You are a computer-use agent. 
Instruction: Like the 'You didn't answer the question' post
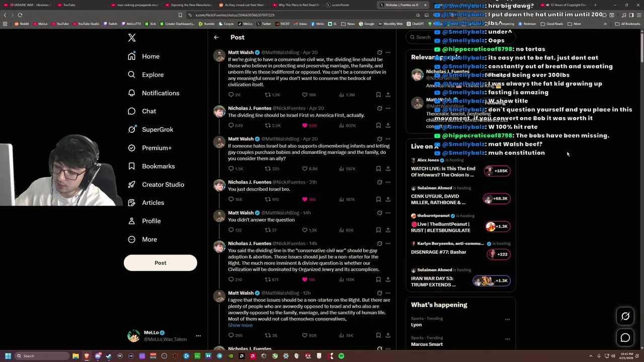(x=308, y=230)
